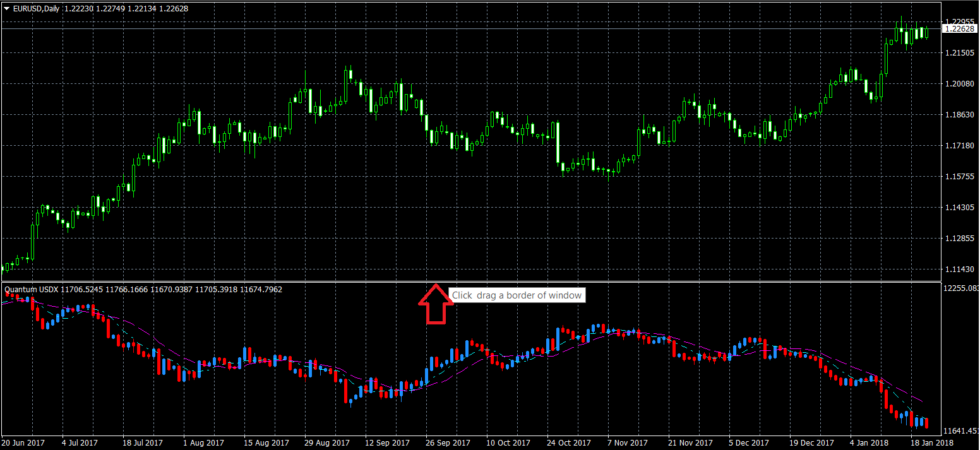Click price axis value 1.15755
This screenshot has height=450, width=980.
[x=959, y=177]
